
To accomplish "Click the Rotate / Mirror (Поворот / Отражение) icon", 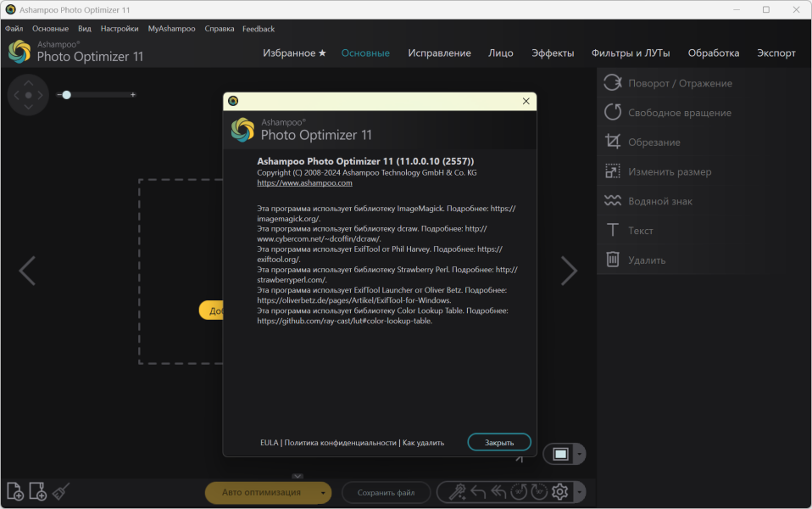I will tap(612, 83).
